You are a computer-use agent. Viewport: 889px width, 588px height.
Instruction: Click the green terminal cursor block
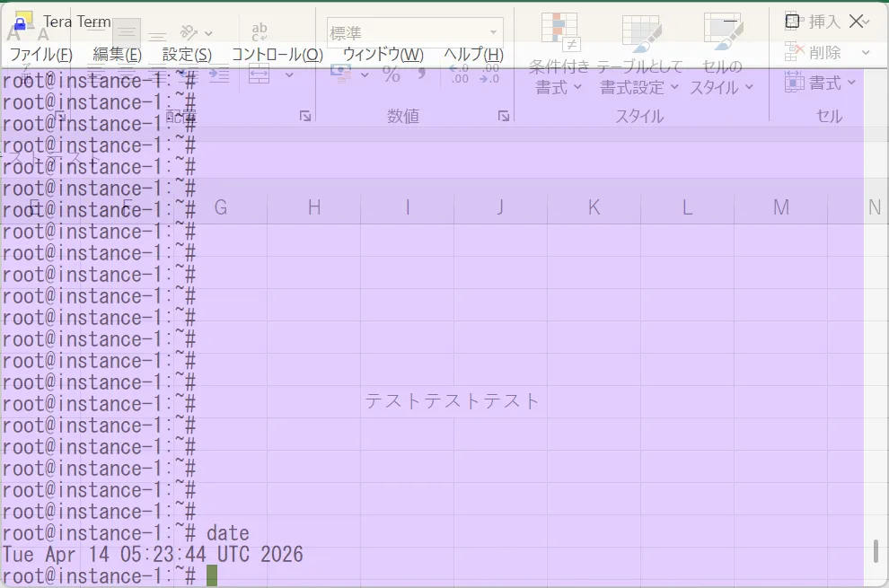(212, 575)
